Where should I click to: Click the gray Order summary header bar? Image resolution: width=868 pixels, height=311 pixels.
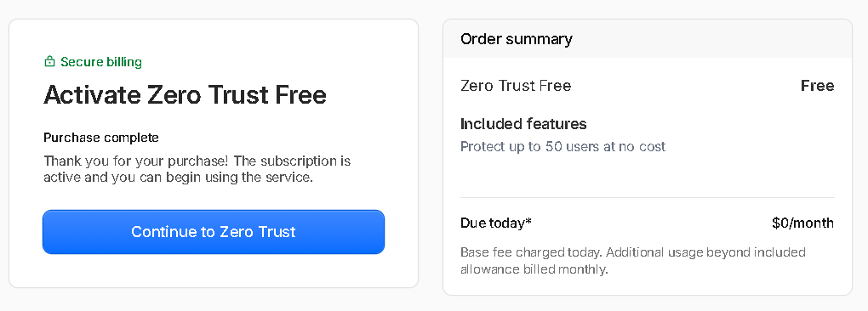click(647, 39)
